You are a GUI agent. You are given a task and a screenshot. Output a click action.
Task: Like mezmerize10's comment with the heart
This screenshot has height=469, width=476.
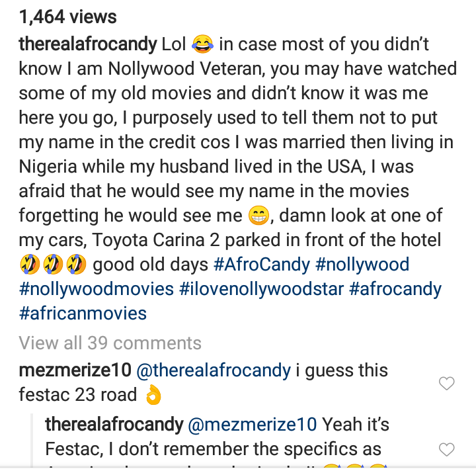pos(447,383)
